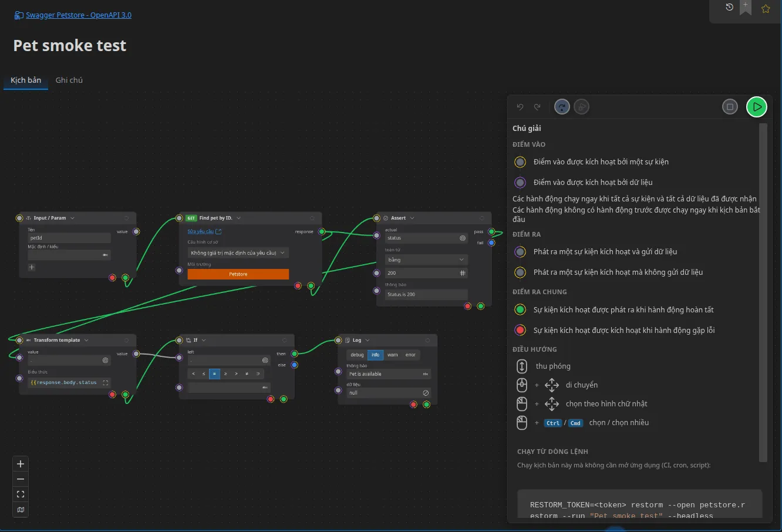Viewport: 782px width, 532px height.
Task: Toggle the number type icon beside 200
Action: tap(463, 273)
